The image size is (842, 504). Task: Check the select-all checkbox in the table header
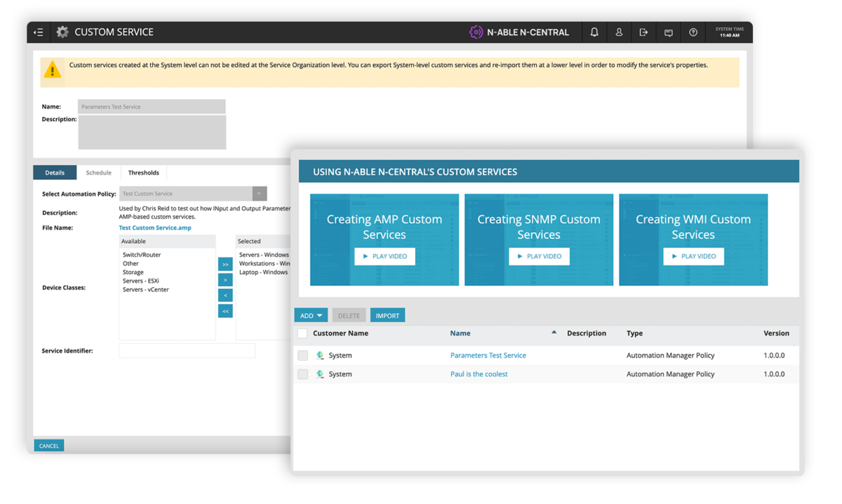pos(303,333)
